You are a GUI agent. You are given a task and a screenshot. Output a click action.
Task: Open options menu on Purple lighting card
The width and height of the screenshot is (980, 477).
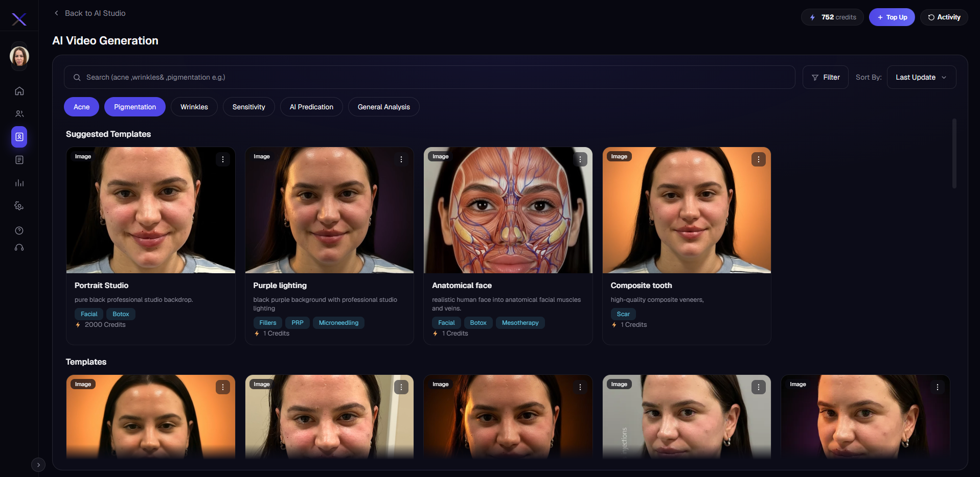pos(401,159)
